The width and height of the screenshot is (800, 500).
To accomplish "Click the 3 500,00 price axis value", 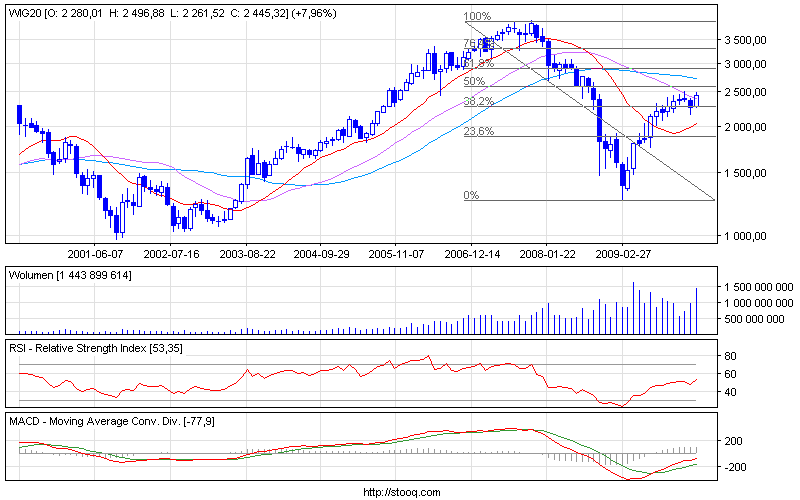I will coord(745,40).
